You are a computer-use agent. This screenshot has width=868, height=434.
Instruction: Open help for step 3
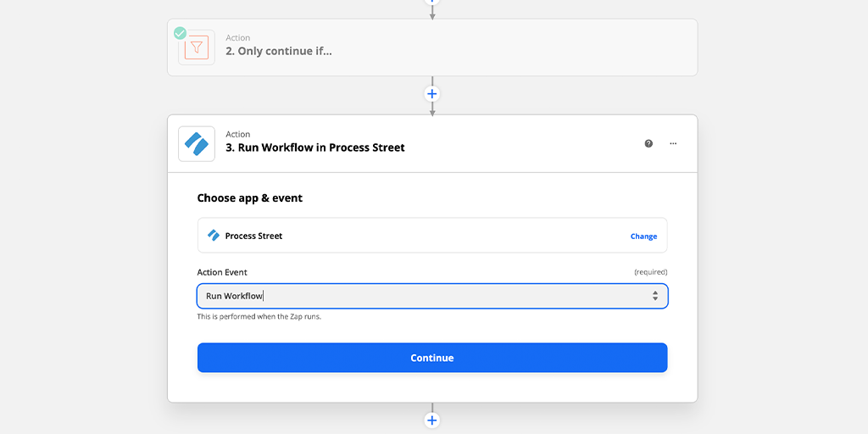[648, 143]
